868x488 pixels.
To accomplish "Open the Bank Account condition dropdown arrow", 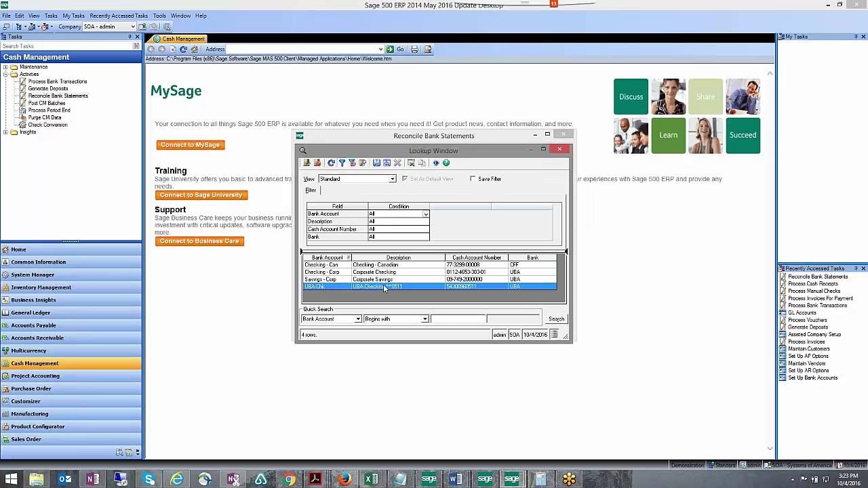I will point(426,214).
